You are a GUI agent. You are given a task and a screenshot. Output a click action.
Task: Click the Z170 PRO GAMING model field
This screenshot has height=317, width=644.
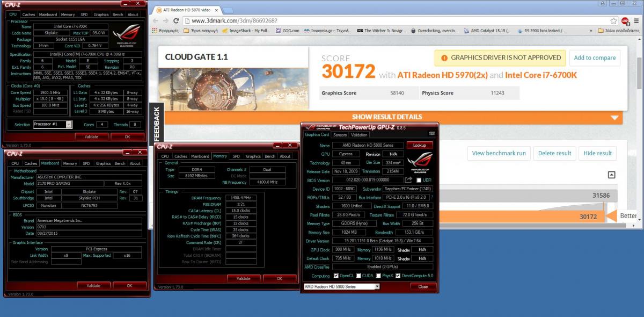[x=71, y=184]
